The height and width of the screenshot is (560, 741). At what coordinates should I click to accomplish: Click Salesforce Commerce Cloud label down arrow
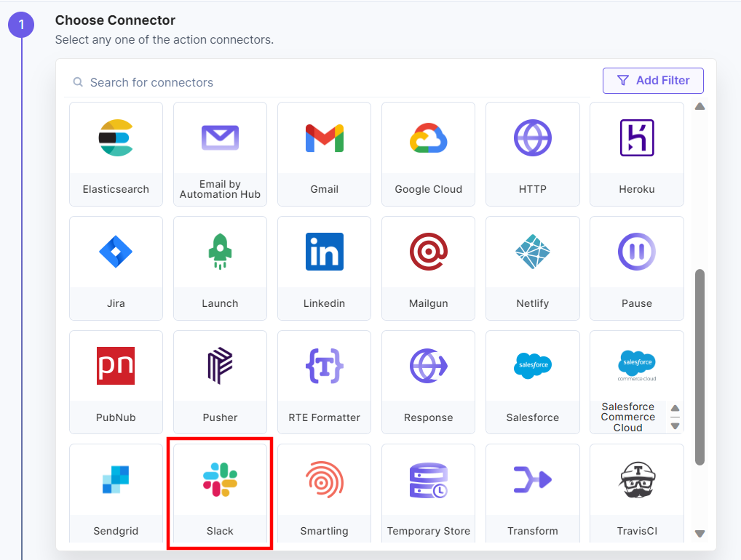click(675, 426)
